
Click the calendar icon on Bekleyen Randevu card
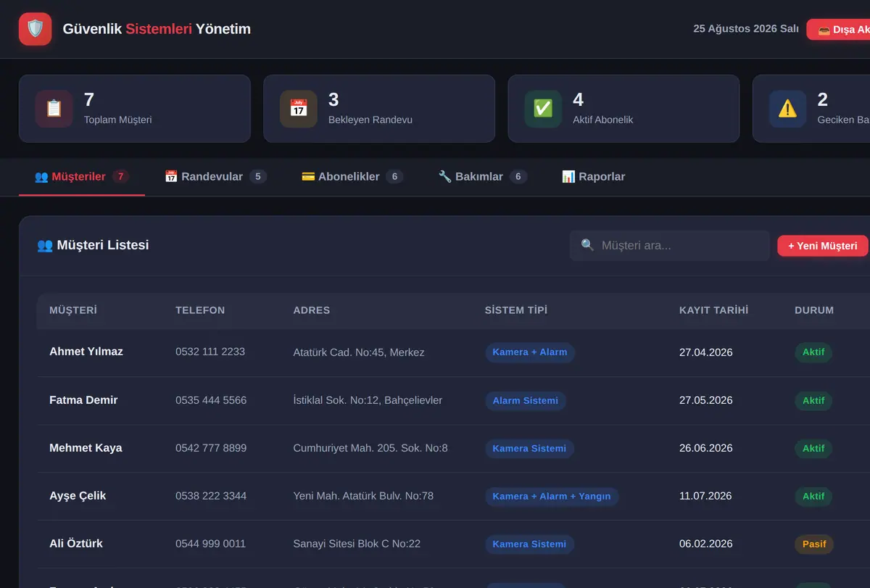click(x=299, y=109)
